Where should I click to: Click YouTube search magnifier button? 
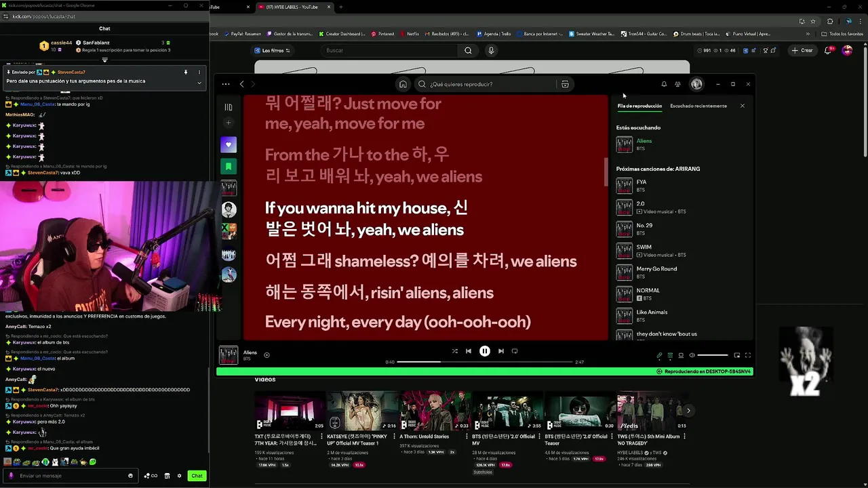tap(468, 50)
